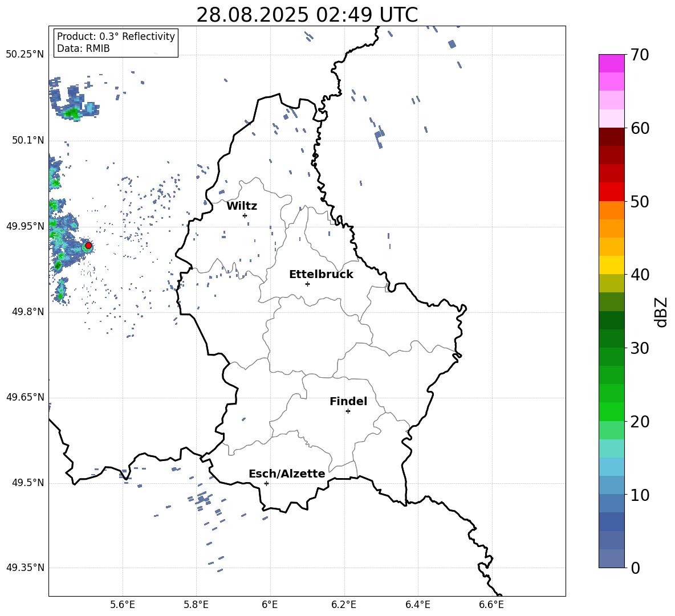The width and height of the screenshot is (675, 616).
Task: Click the 5.8°E longitude label
Action: point(196,605)
